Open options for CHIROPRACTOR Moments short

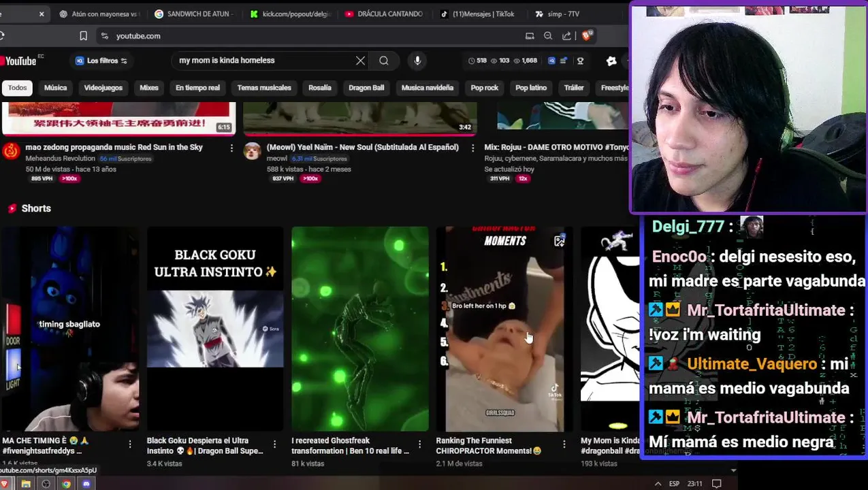564,444
